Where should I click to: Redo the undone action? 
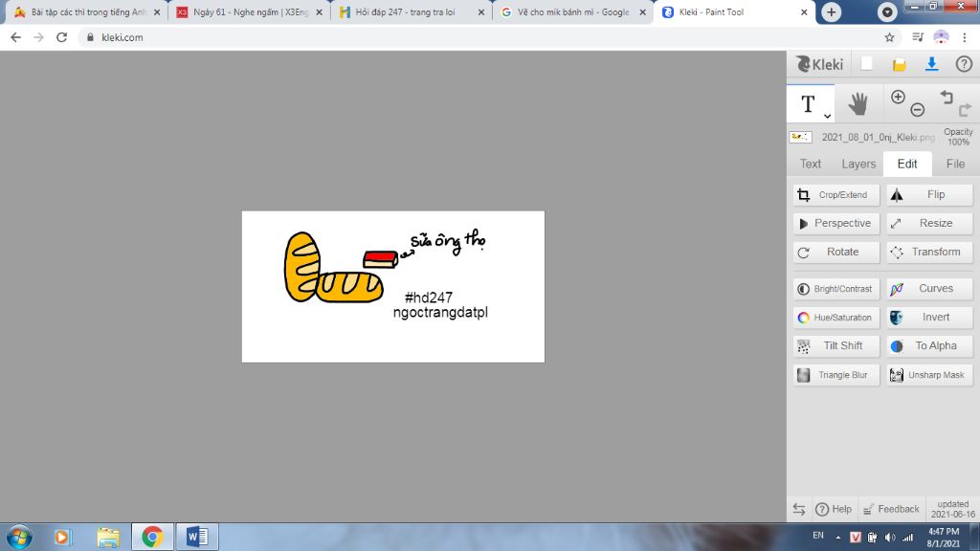click(965, 110)
